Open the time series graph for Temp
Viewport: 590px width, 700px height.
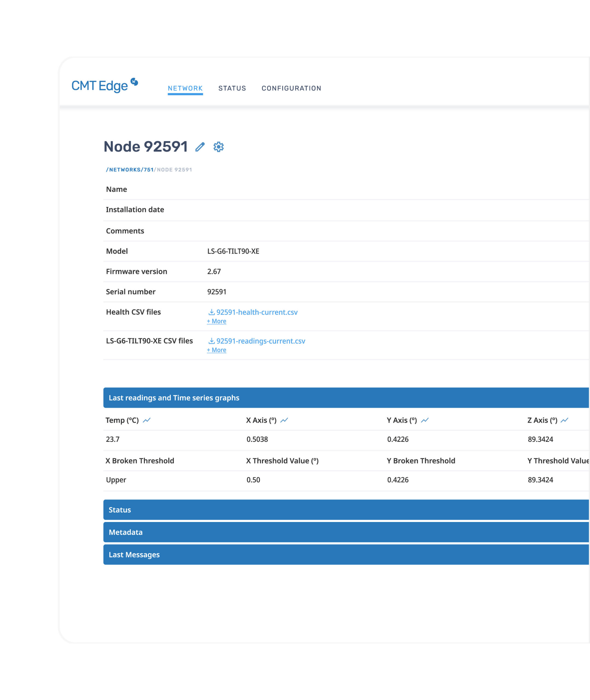[147, 420]
